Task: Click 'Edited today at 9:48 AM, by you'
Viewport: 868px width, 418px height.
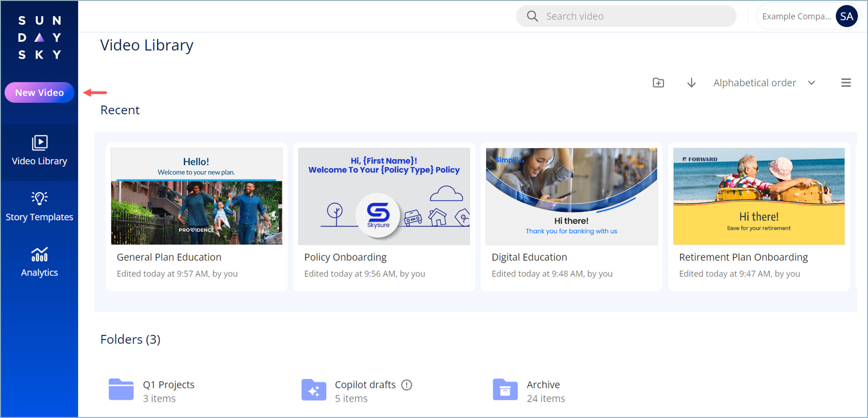Action: [552, 273]
